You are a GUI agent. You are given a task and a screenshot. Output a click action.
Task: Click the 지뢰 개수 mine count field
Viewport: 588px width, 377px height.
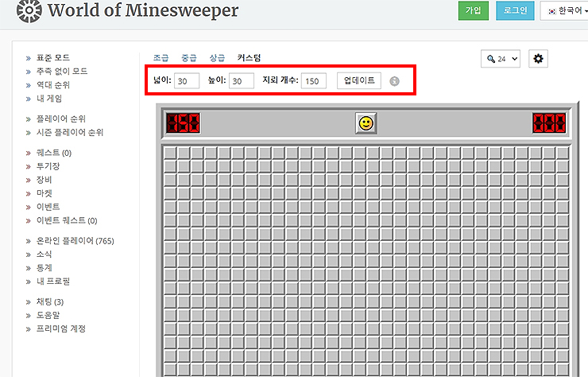(x=314, y=81)
